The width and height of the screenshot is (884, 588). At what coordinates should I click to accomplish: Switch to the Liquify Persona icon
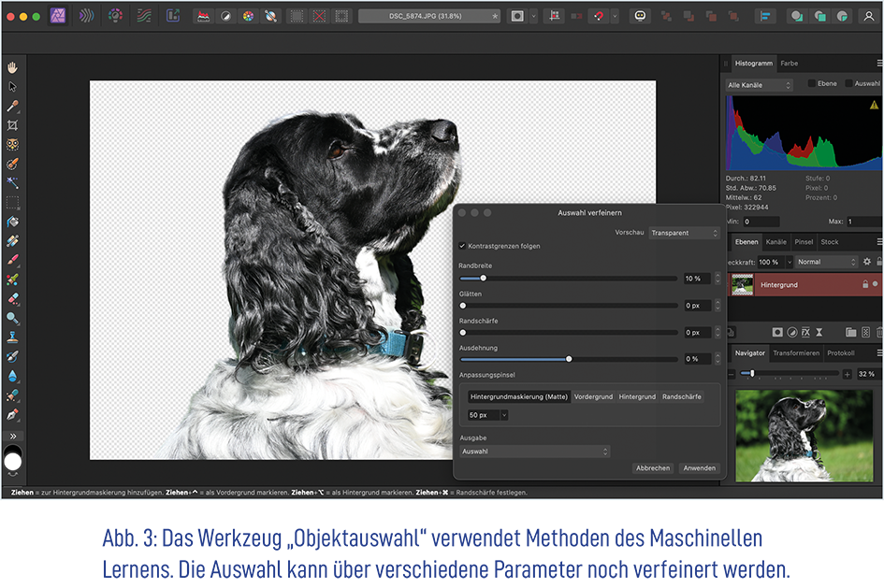pos(86,16)
